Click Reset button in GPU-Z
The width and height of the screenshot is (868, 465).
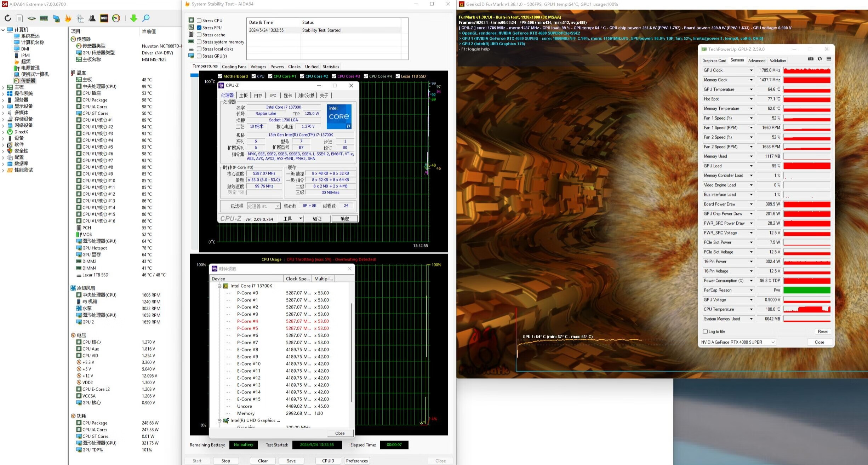coord(823,332)
